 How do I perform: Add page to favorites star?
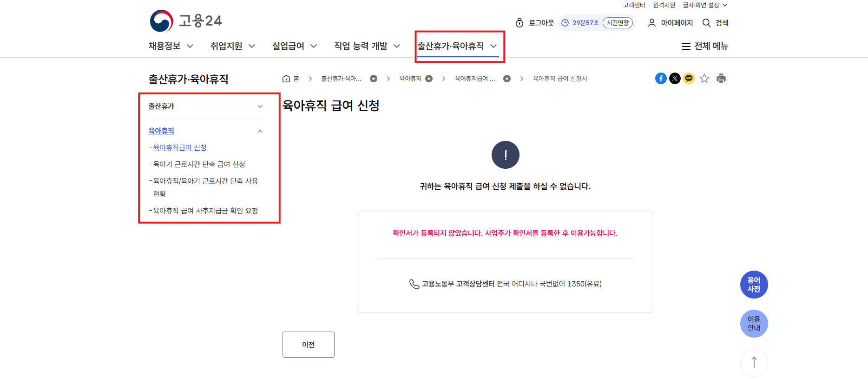[704, 79]
